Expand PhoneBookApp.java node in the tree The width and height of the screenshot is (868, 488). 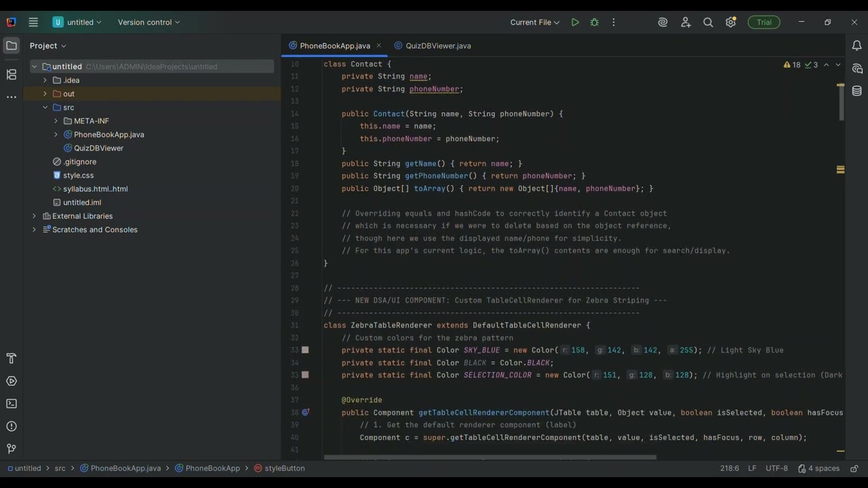click(x=56, y=134)
